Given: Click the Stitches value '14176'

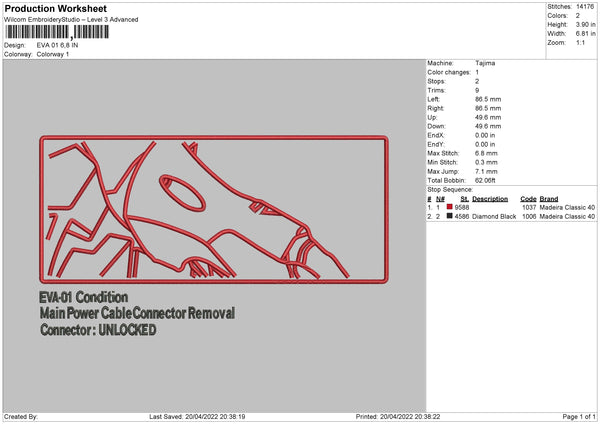Looking at the screenshot, I should [585, 7].
